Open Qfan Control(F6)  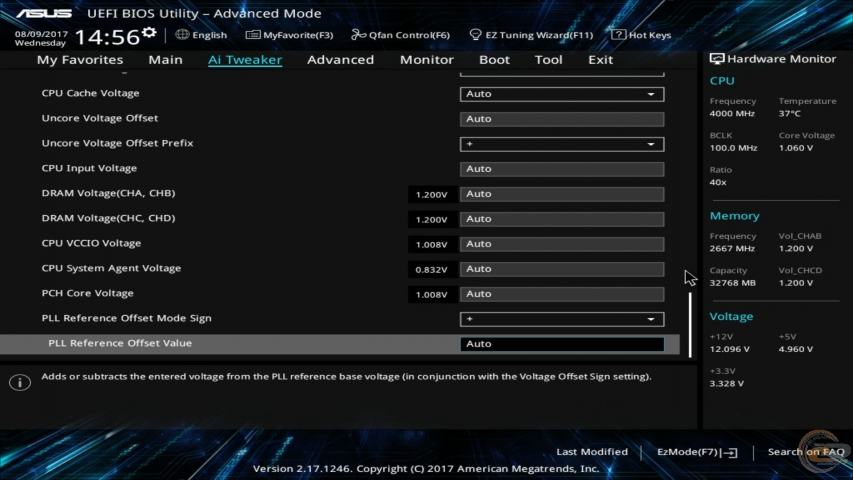[x=400, y=35]
